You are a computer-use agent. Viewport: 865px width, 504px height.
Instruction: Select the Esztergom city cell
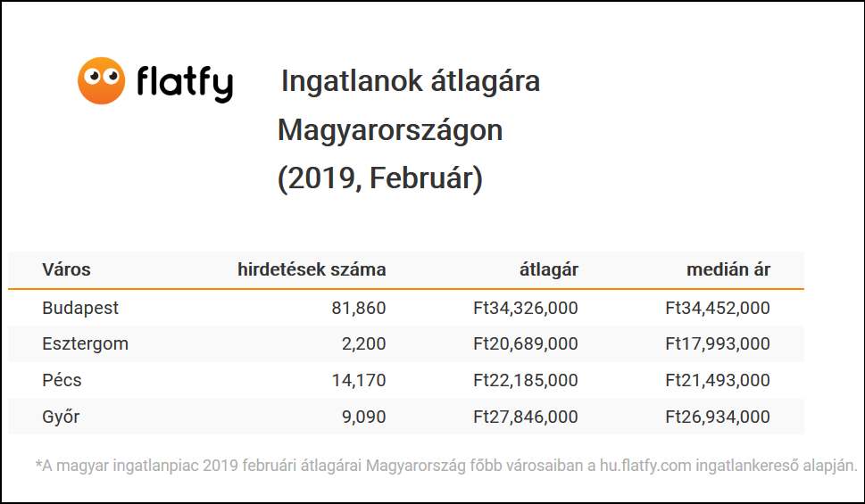(86, 343)
